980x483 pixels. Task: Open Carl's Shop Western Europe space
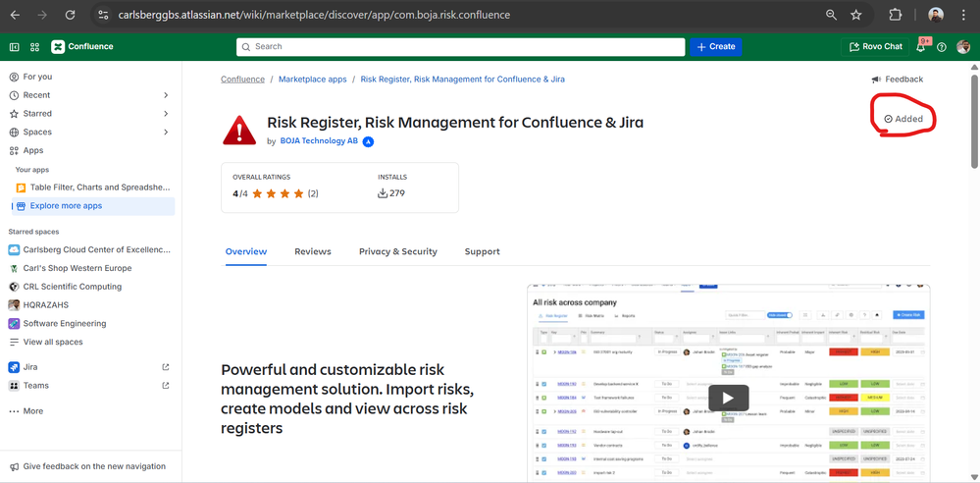tap(91, 268)
